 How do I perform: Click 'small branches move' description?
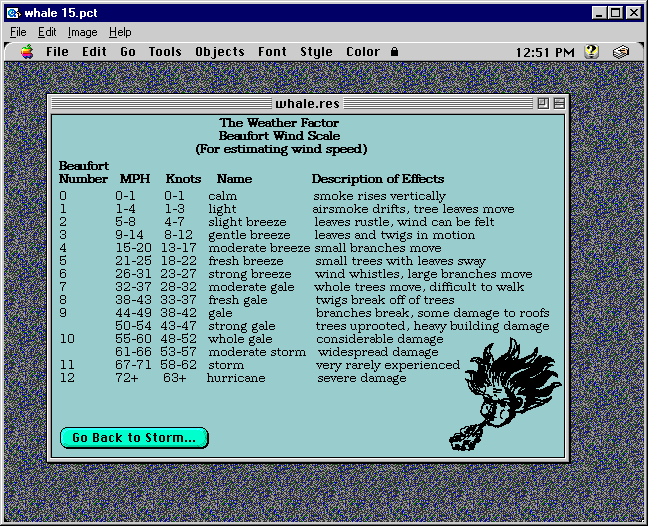tap(378, 248)
